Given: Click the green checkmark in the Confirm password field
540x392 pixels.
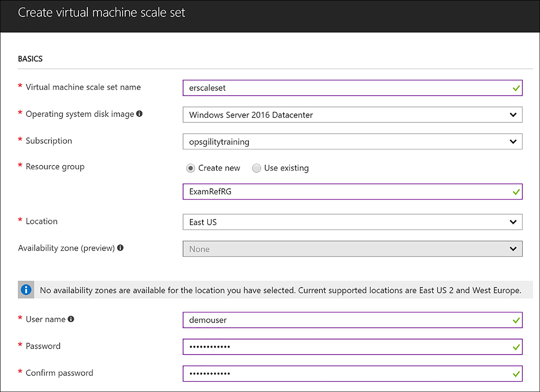Looking at the screenshot, I should (516, 374).
